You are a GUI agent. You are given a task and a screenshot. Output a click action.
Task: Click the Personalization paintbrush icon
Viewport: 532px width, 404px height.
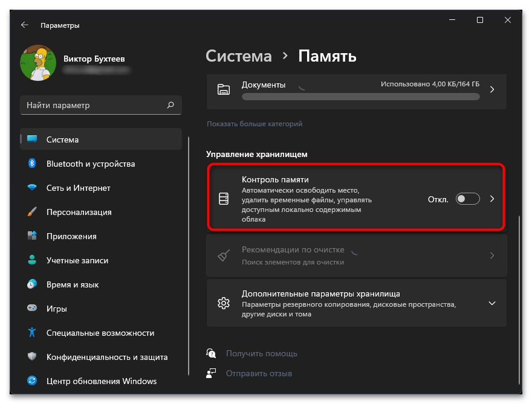tap(32, 212)
